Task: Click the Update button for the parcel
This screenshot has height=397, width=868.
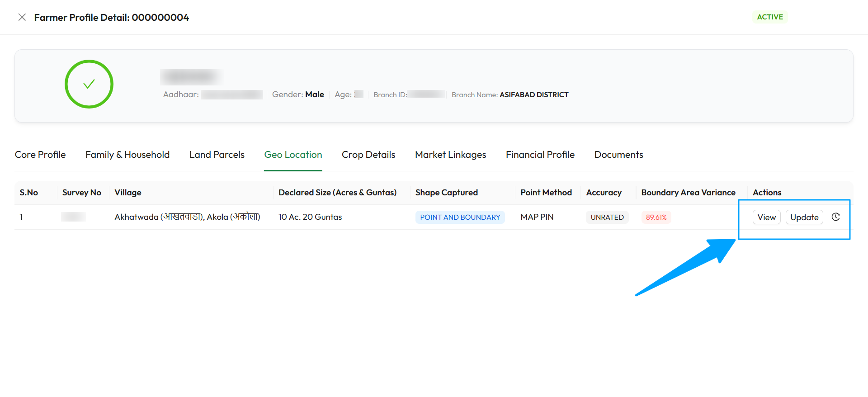Action: (x=804, y=217)
